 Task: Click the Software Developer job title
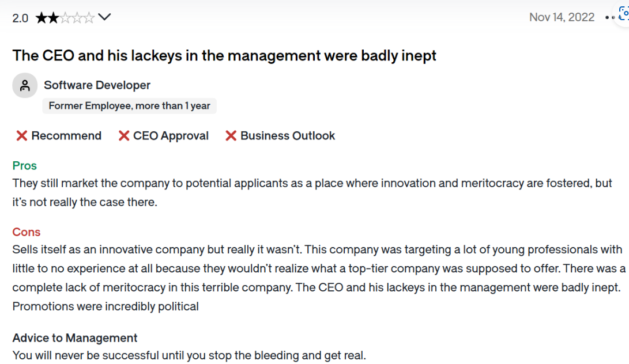97,85
